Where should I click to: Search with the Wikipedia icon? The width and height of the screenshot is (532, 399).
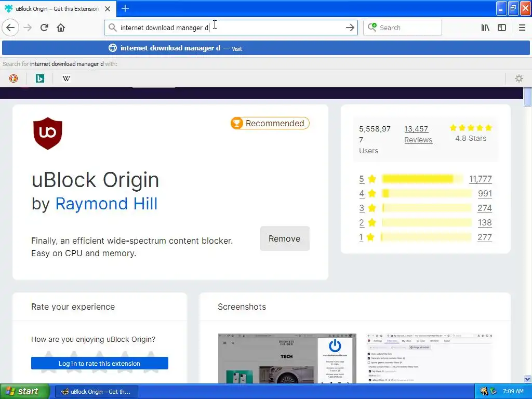66,78
